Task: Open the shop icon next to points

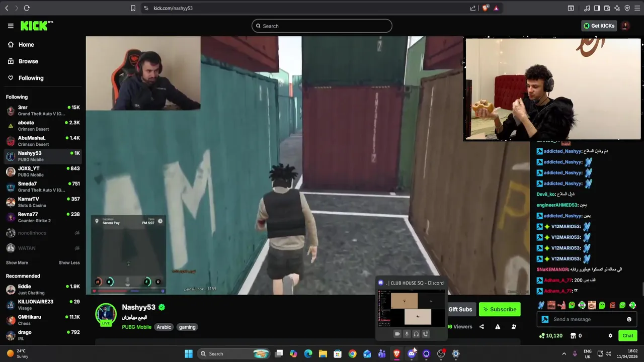Action: click(573, 336)
